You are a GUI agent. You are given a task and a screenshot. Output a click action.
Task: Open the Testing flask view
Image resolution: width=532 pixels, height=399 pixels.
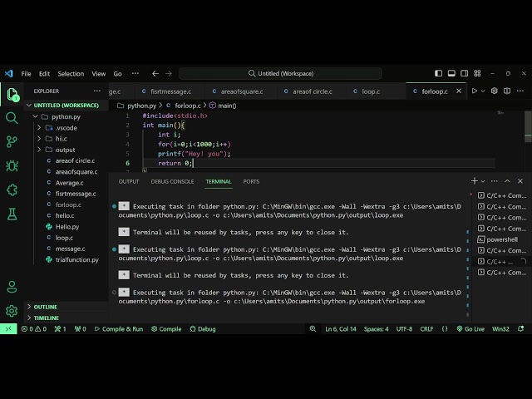point(12,214)
